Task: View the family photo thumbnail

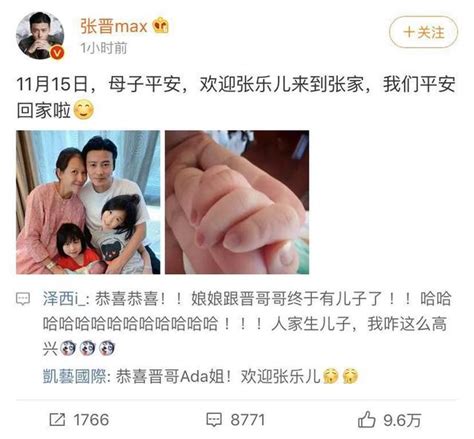Action: pos(88,202)
